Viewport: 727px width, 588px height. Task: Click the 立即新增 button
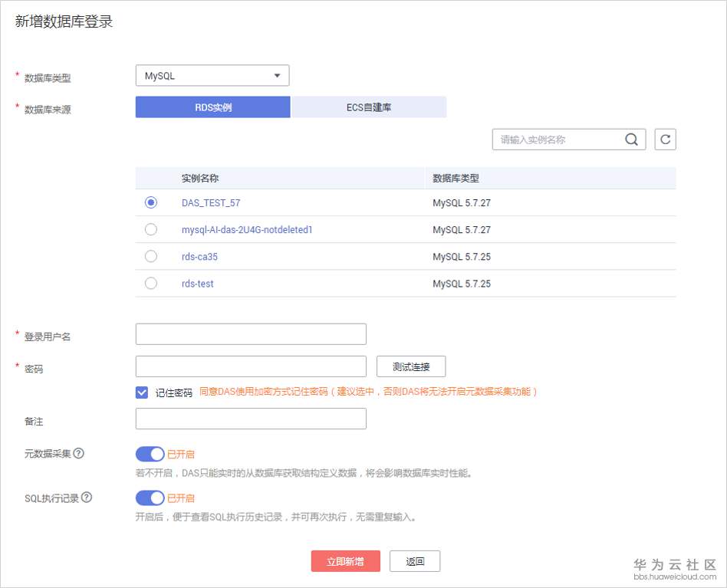(346, 561)
